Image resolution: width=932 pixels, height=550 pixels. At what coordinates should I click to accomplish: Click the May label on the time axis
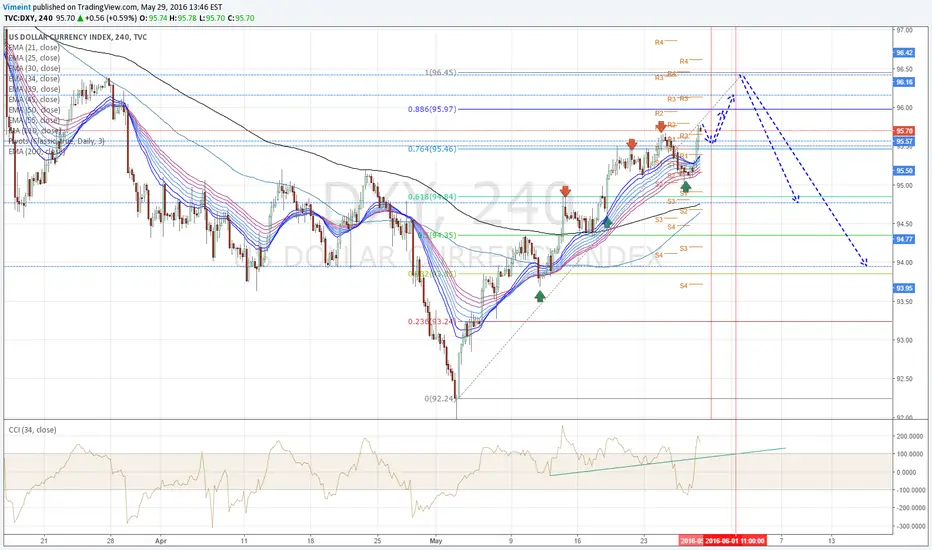coord(436,541)
